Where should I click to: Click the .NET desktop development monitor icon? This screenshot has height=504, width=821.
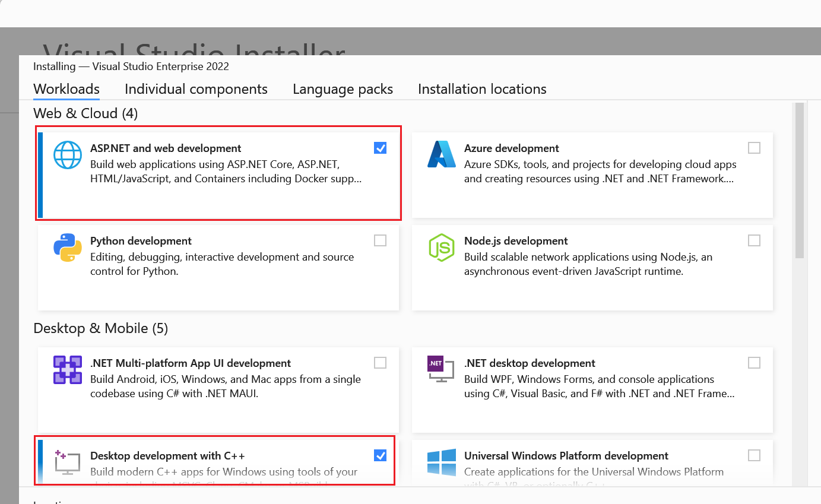[x=441, y=370]
